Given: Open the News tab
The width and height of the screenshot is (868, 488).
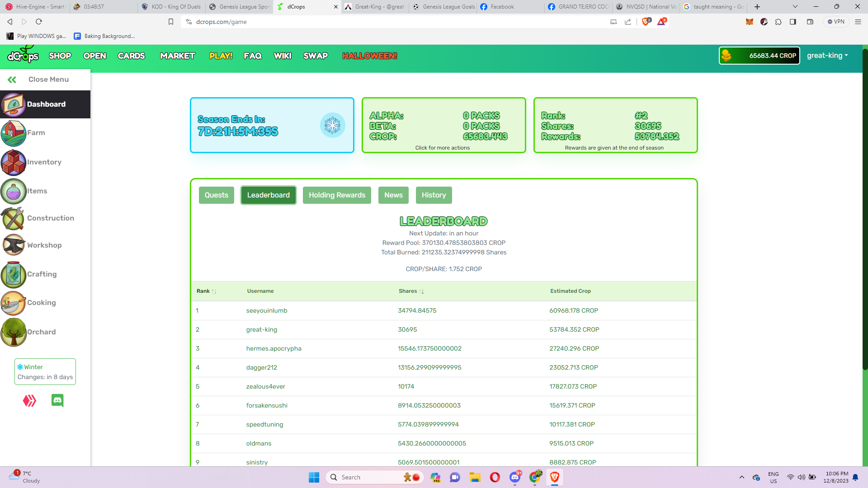Looking at the screenshot, I should tap(393, 195).
